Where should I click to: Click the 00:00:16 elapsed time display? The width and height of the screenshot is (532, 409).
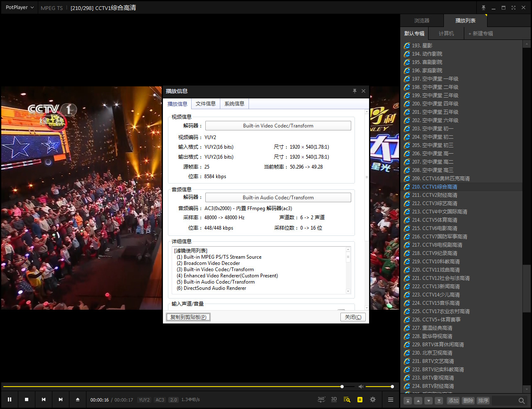100,400
